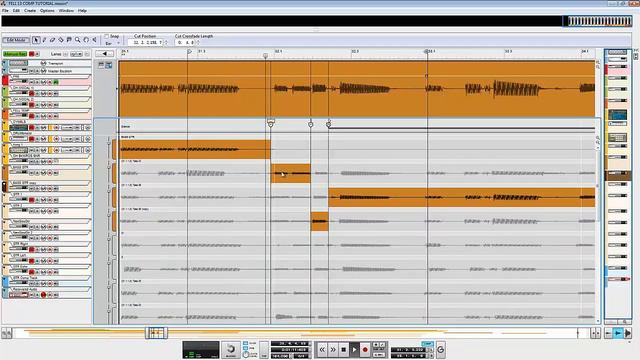Select the Hand tool
This screenshot has height=360, width=640.
point(86,40)
